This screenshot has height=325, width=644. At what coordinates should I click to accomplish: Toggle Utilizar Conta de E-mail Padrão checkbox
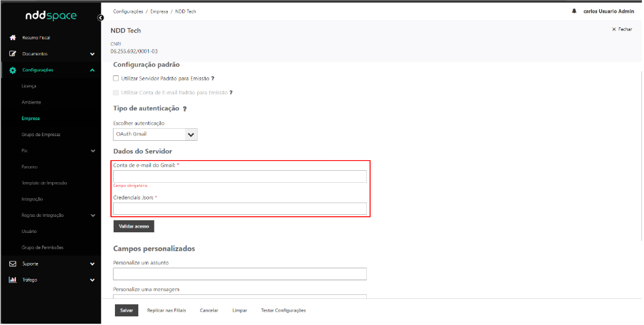[116, 93]
